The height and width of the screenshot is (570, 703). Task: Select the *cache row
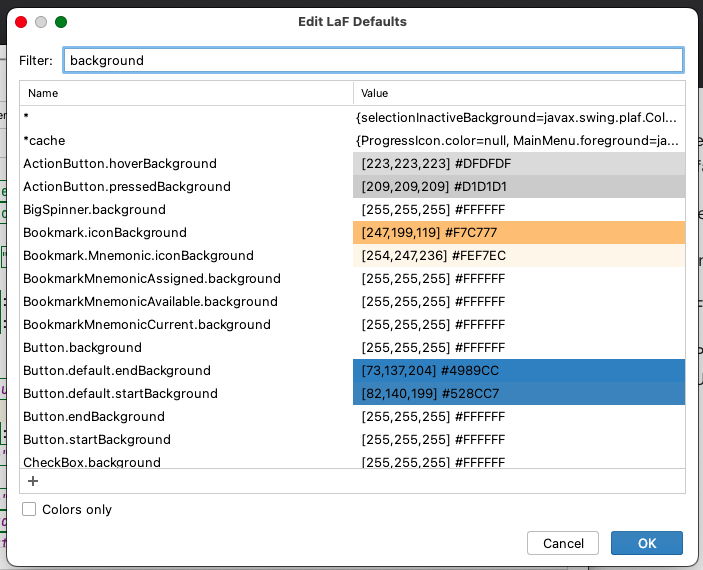click(x=44, y=141)
